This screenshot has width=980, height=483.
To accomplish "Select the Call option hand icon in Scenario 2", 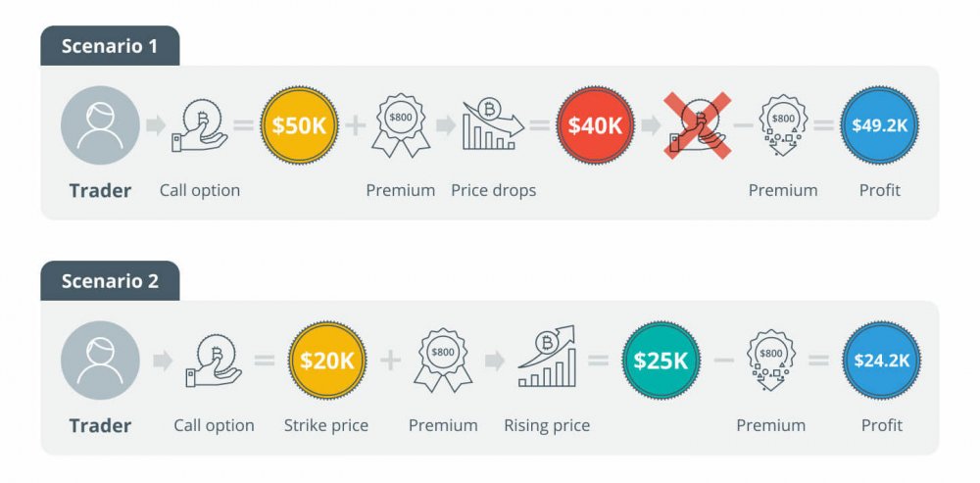I will [214, 361].
